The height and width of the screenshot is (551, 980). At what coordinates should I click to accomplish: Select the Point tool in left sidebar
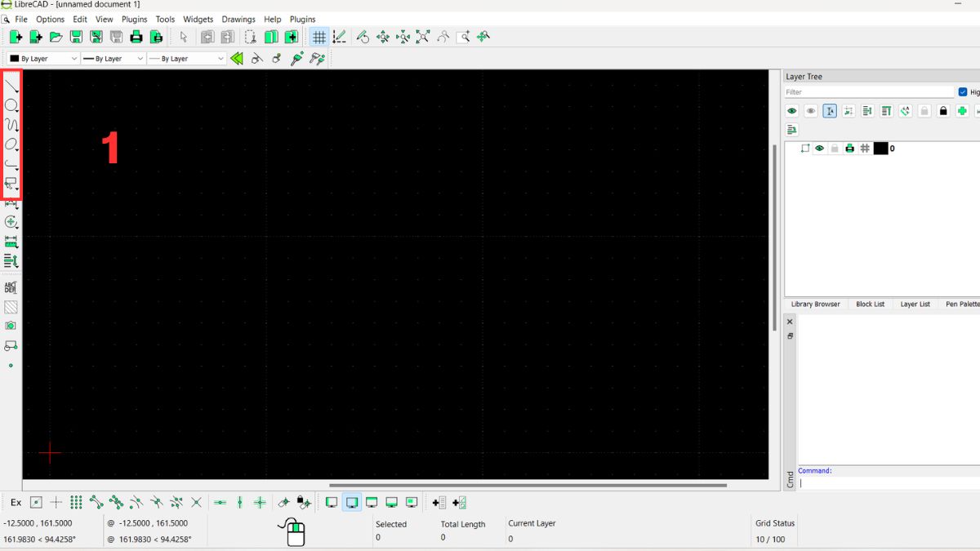(11, 366)
